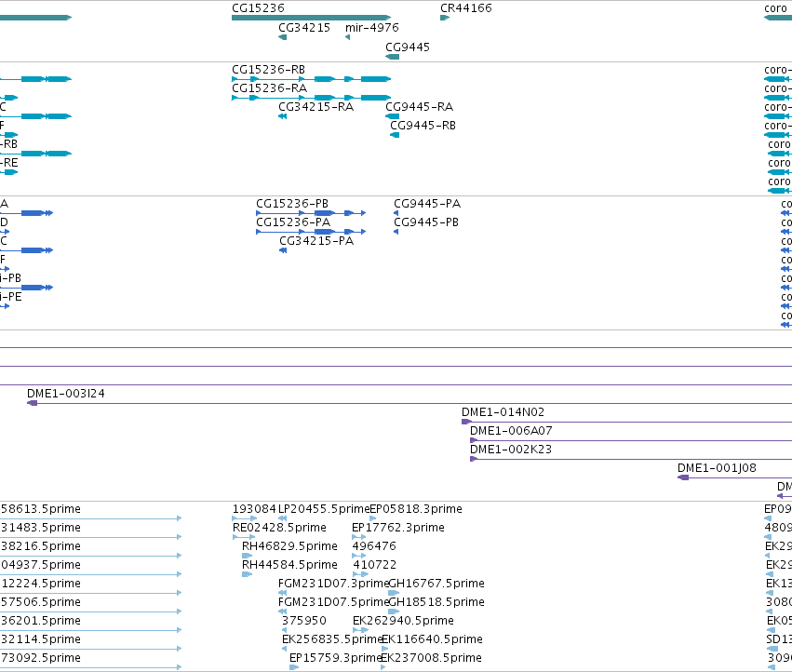
Task: Select the DME1-006A07 clone
Action: 631,440
